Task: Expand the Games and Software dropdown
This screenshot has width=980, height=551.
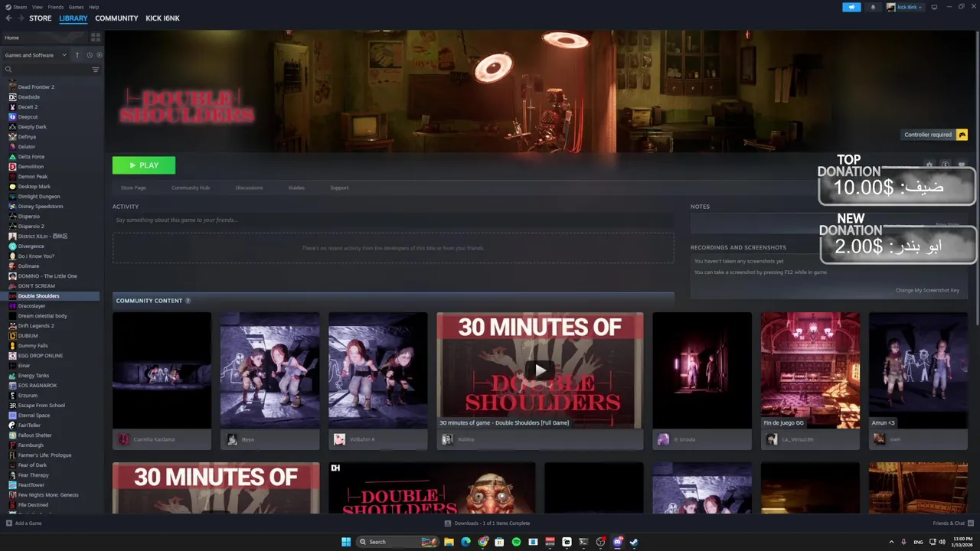Action: tap(36, 55)
